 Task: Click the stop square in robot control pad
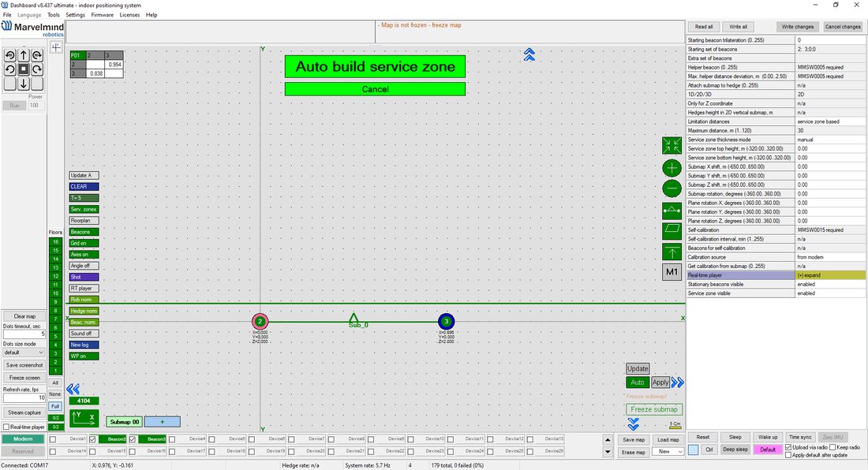(23, 69)
